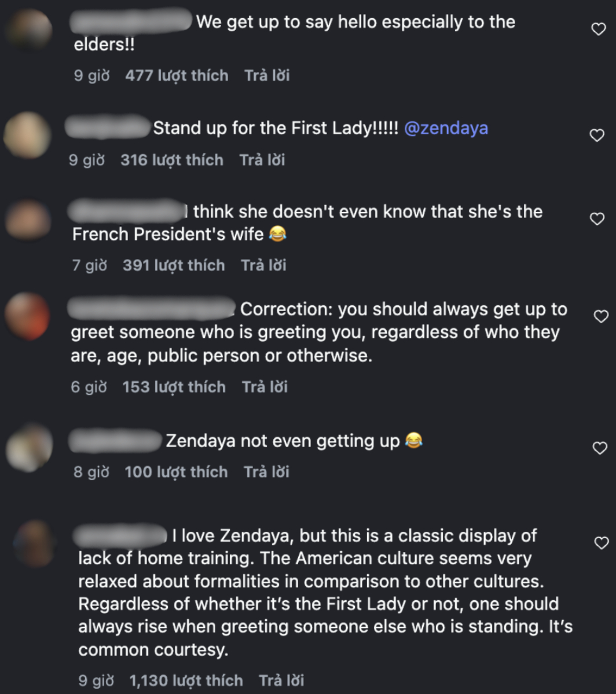Tap the heart on the 'Correction:' comment
This screenshot has width=616, height=694.
tap(601, 316)
